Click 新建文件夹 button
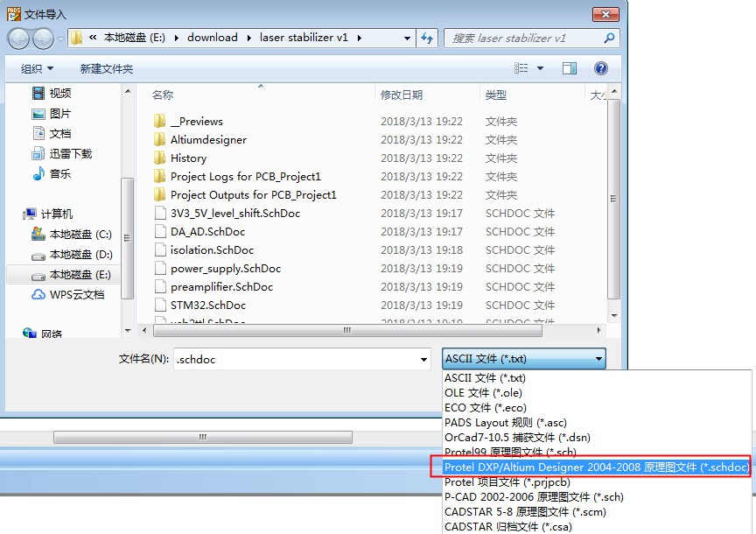This screenshot has height=534, width=756. click(107, 68)
